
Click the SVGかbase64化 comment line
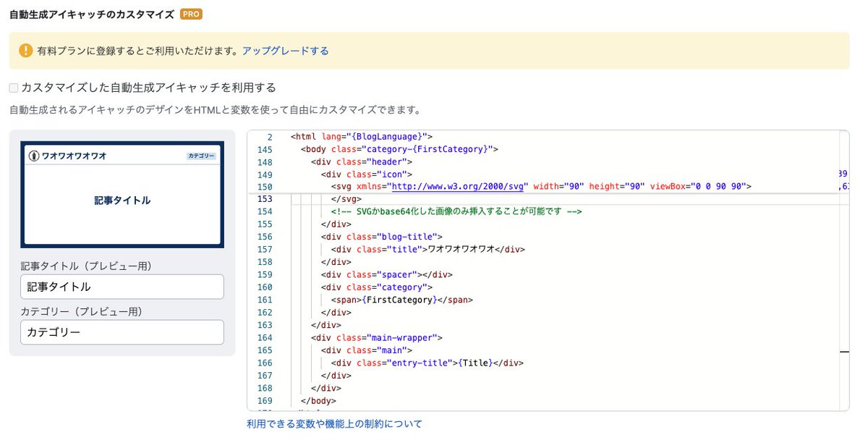(x=456, y=212)
